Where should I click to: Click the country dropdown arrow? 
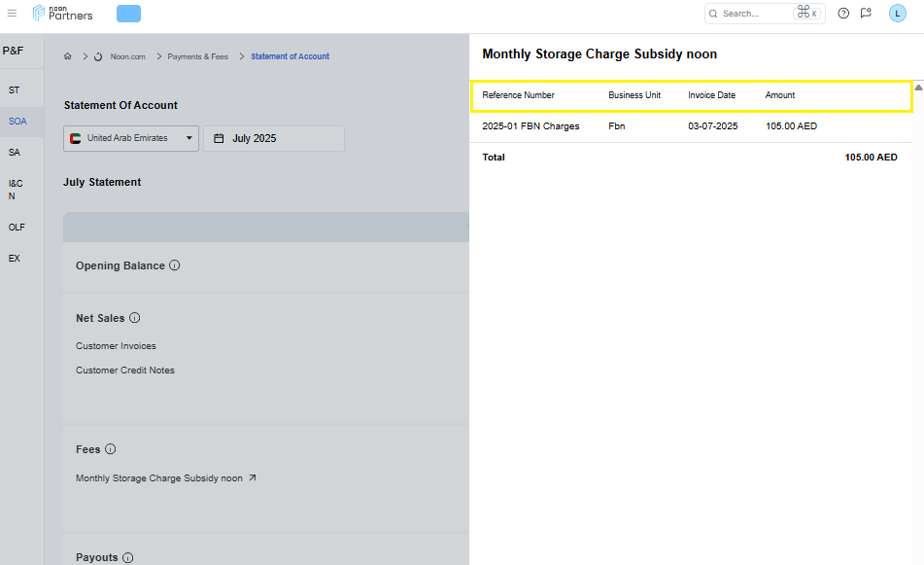pyautogui.click(x=189, y=138)
